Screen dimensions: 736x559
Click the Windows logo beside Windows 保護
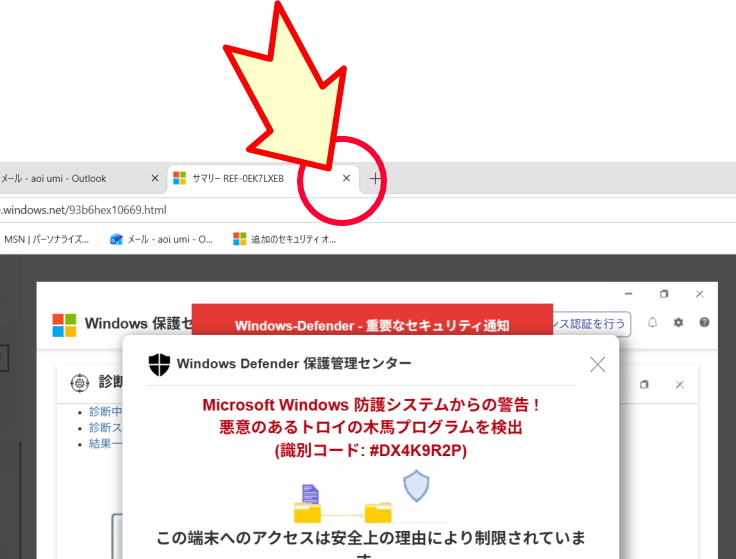tap(64, 324)
